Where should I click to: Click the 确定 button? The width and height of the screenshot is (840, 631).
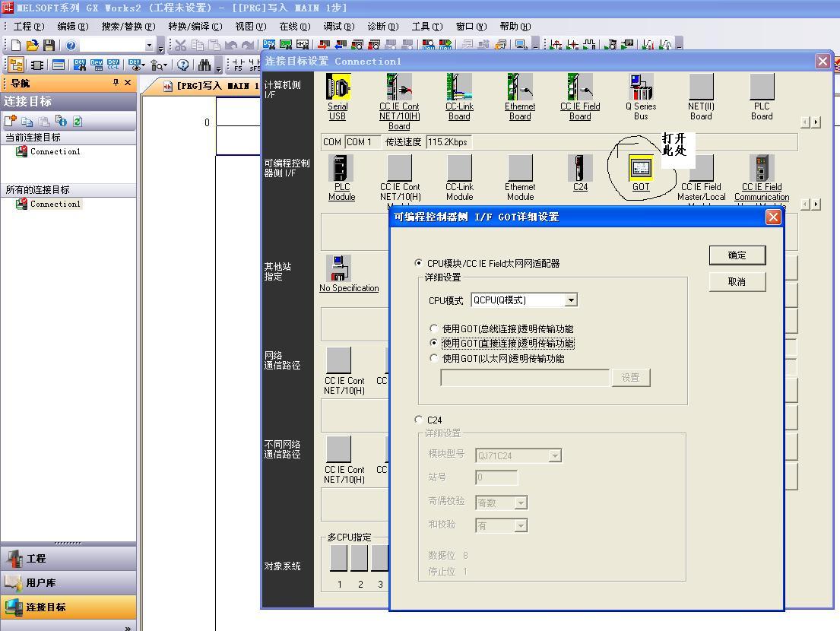tap(737, 255)
